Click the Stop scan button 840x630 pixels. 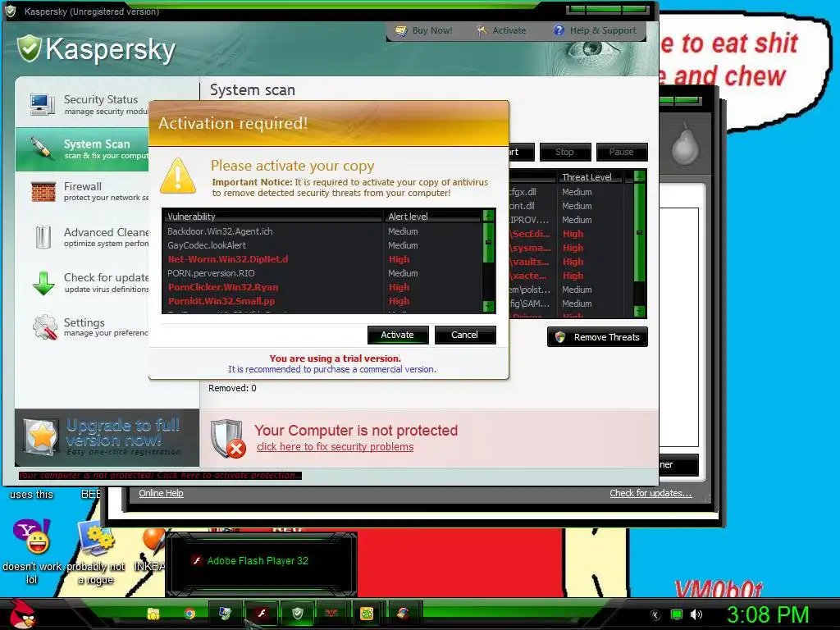click(x=565, y=152)
